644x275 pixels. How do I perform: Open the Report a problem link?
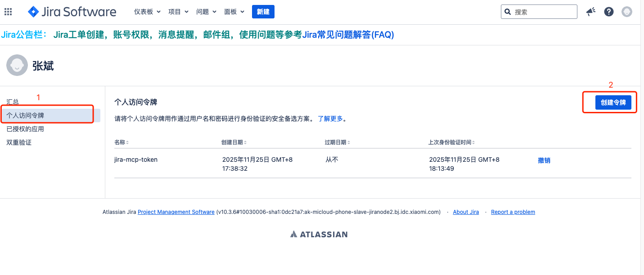click(x=513, y=212)
